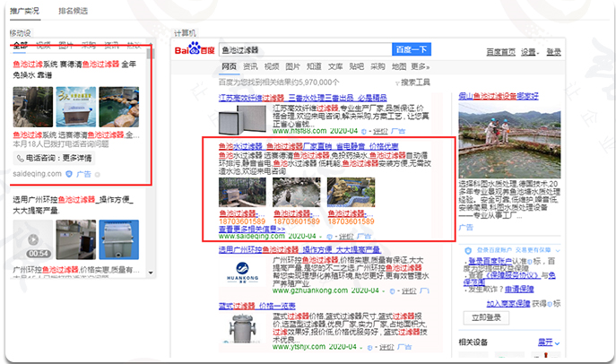The height and width of the screenshot is (364, 616).
Task: Open the 百度首页 link
Action: point(500,52)
